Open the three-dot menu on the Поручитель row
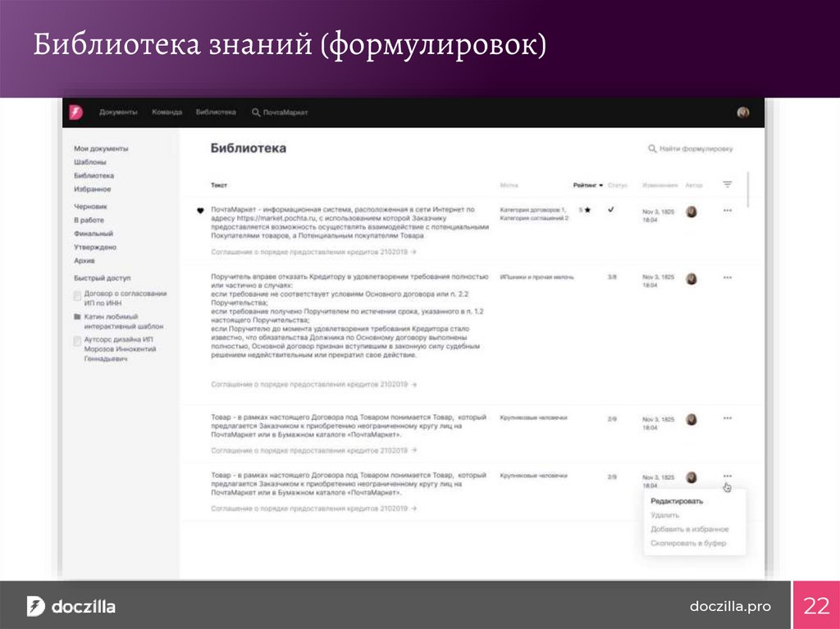840x629 pixels. pos(728,277)
